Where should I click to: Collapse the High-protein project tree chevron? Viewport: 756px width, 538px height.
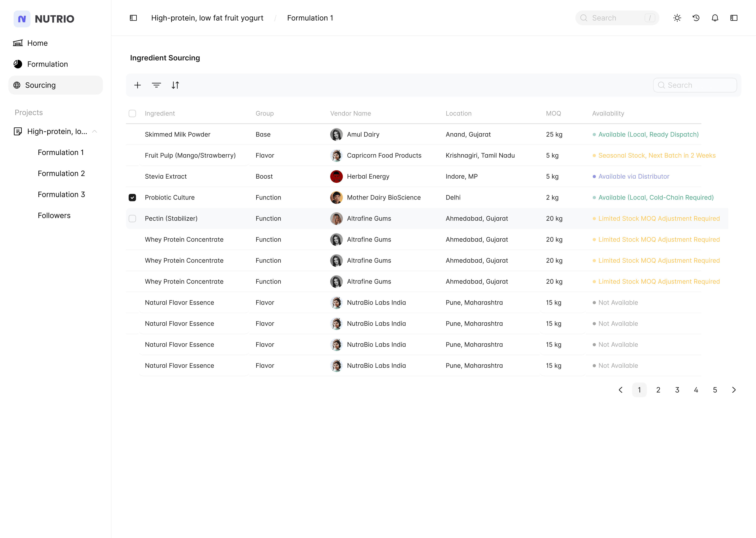(x=95, y=131)
